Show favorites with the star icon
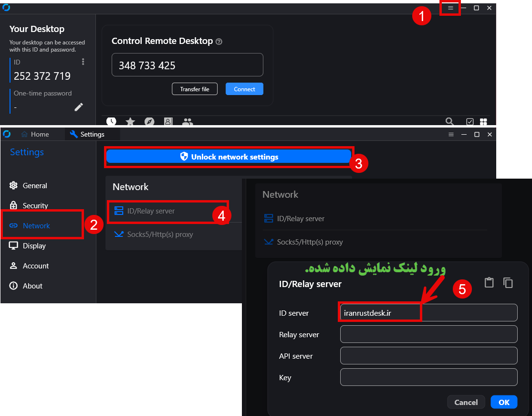The image size is (532, 416). point(130,121)
